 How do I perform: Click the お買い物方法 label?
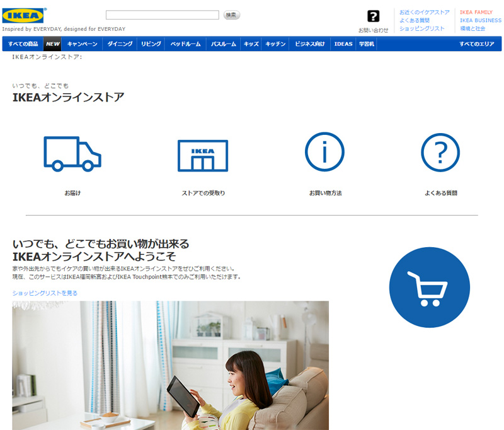click(325, 193)
